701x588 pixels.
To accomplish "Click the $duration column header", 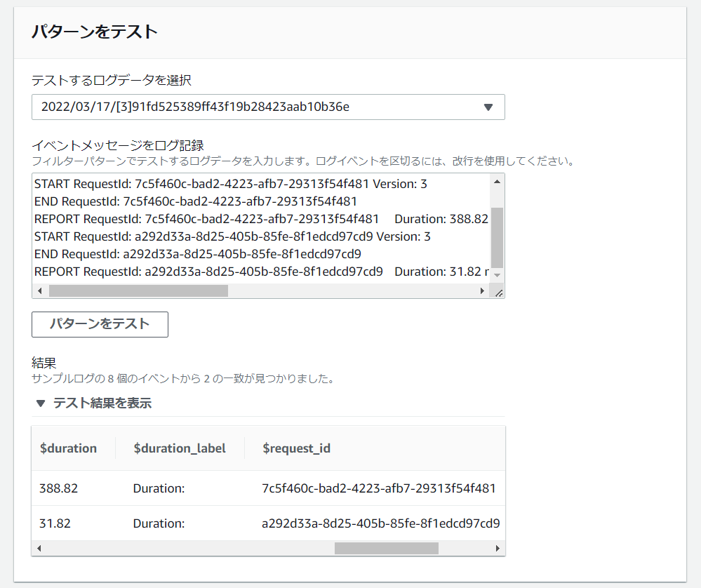I will [x=68, y=448].
